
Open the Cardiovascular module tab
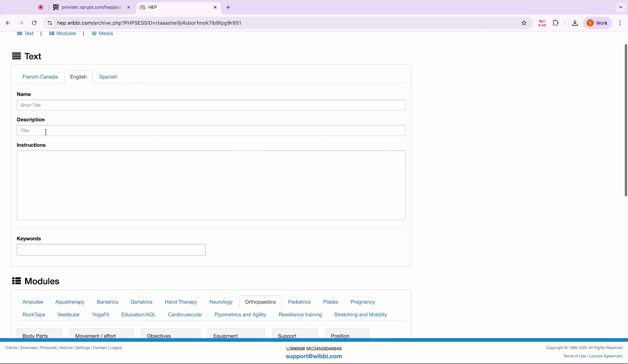pyautogui.click(x=185, y=315)
